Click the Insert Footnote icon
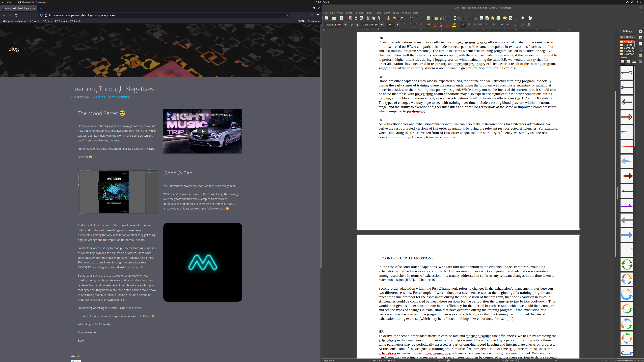The image size is (644, 362). [x=481, y=18]
